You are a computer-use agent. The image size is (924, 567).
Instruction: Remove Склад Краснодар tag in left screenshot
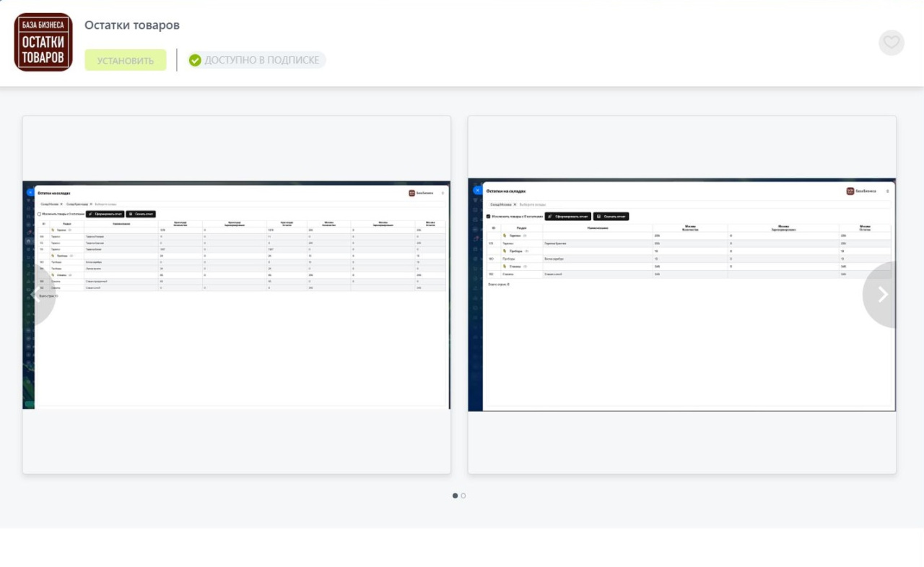(x=91, y=204)
